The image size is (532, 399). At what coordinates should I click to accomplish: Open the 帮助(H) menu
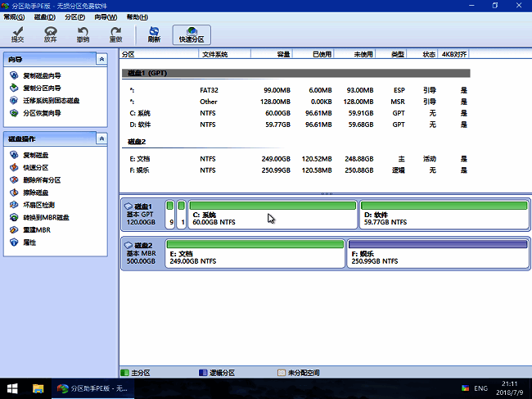pos(135,16)
